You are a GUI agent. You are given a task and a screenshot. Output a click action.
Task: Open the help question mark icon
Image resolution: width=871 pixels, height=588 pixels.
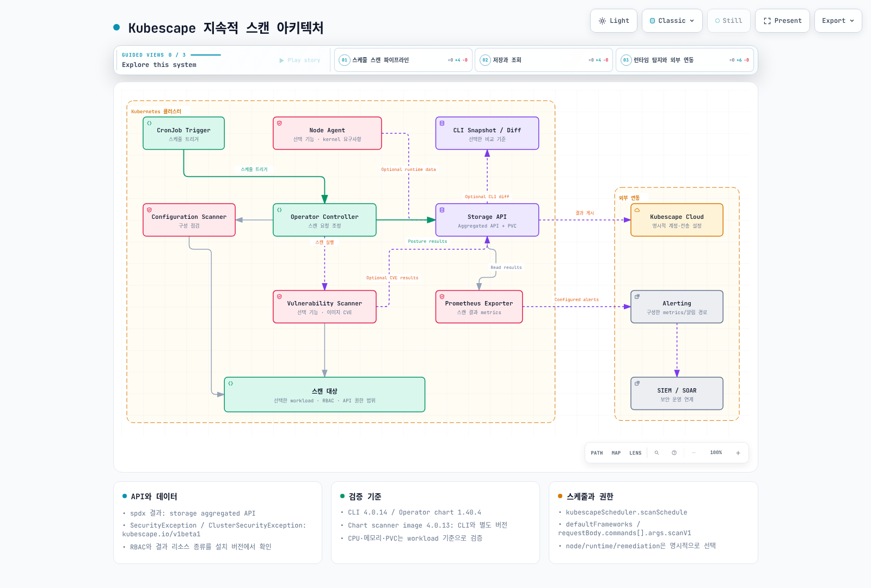click(674, 453)
